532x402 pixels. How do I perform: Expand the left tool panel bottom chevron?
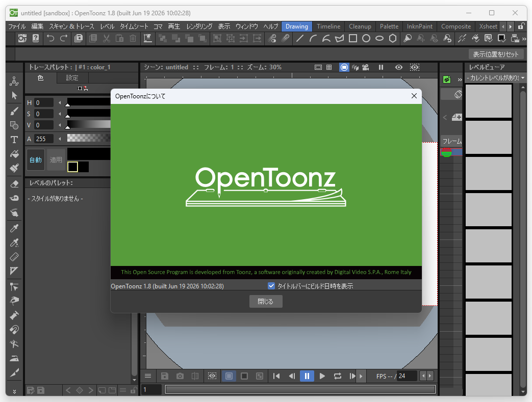[14, 391]
